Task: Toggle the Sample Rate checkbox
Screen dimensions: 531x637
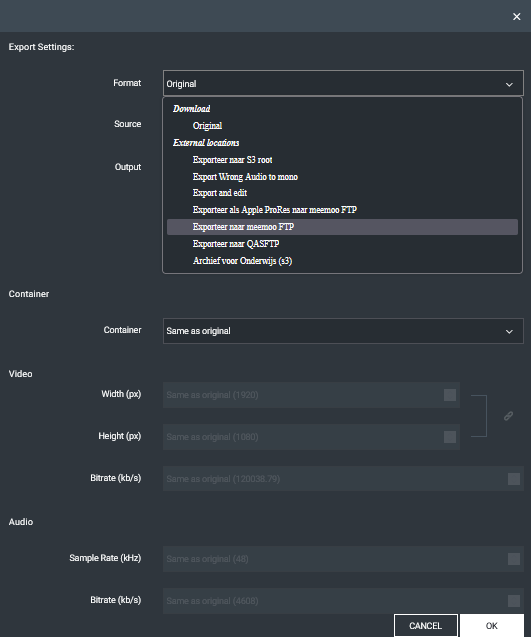Action: 514,559
